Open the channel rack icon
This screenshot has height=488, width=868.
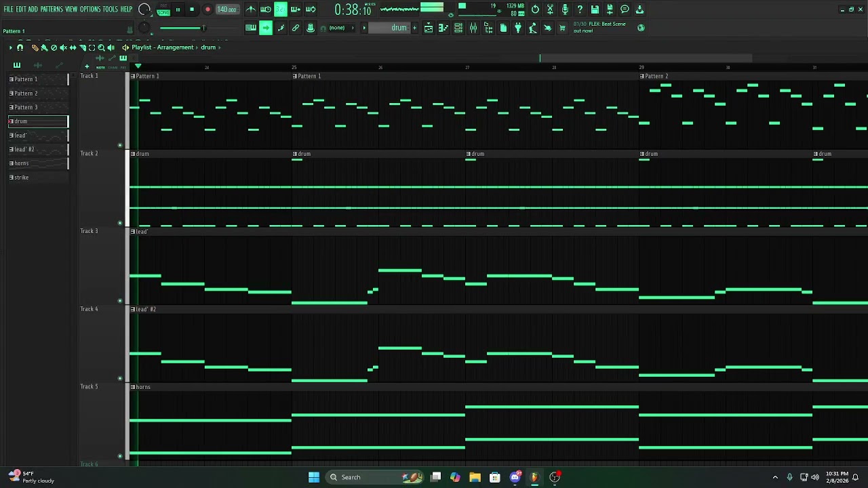(458, 28)
